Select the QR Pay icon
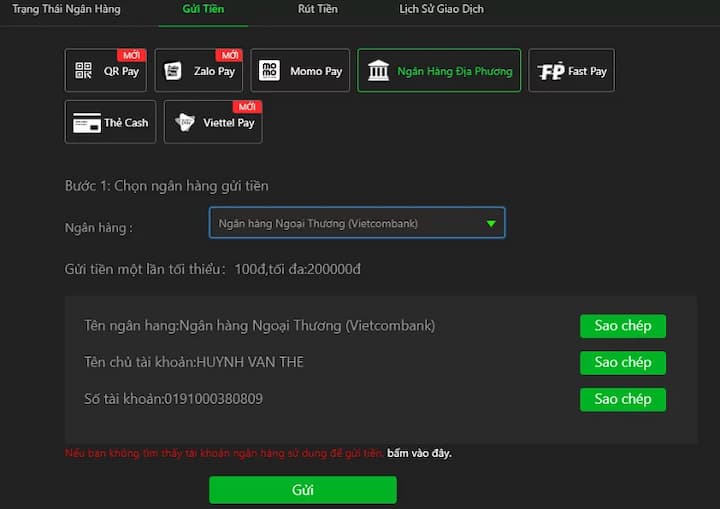Viewport: 720px width, 509px height. click(x=83, y=71)
